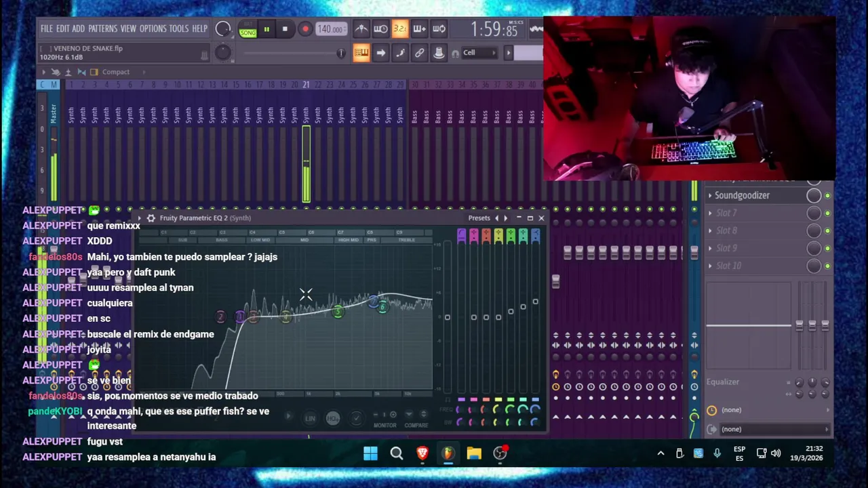This screenshot has height=488, width=868.
Task: Click the master volume knob in toolbar
Action: (x=222, y=29)
